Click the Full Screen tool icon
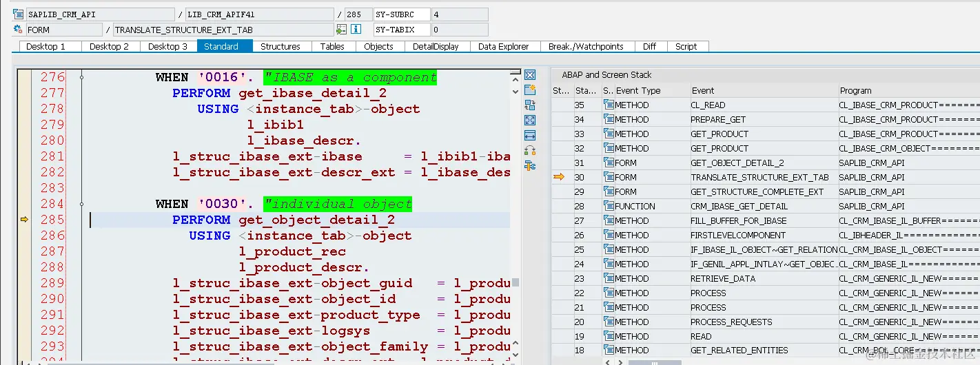This screenshot has height=365, width=980. (530, 121)
